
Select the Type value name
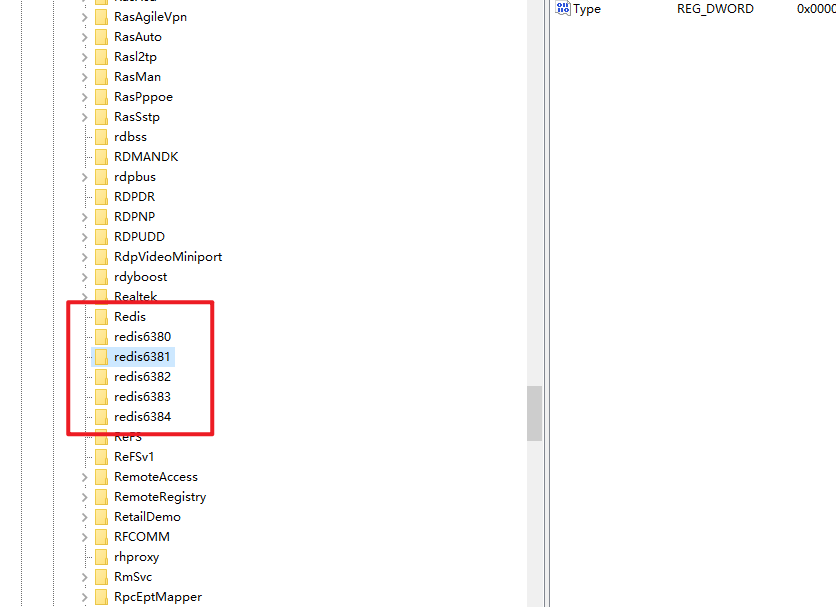pyautogui.click(x=587, y=9)
